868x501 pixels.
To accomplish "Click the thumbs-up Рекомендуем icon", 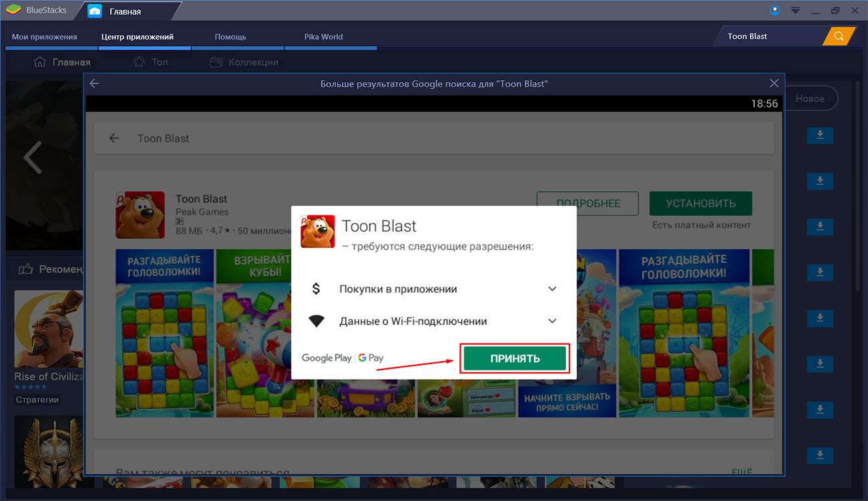I will coord(26,269).
